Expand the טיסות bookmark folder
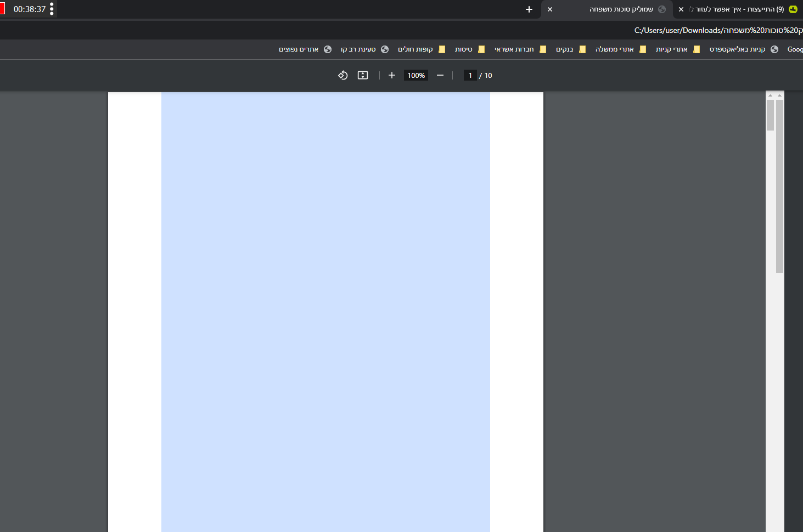The width and height of the screenshot is (803, 532). pos(470,49)
